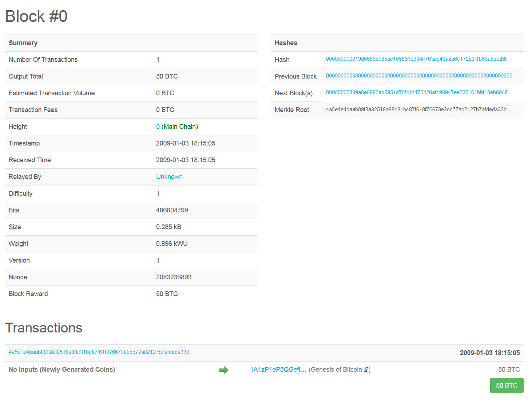Click the Genesis of Bitcoin label
Image resolution: width=532 pixels, height=403 pixels.
coord(336,370)
